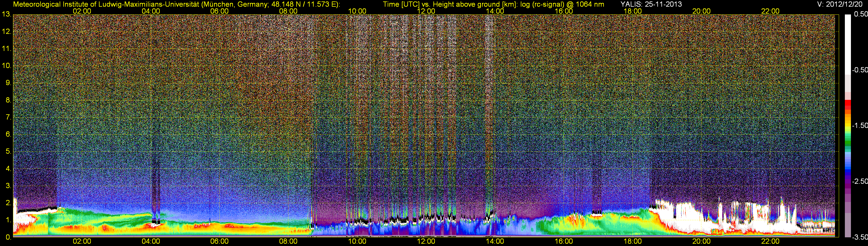Image resolution: width=868 pixels, height=246 pixels.
Task: Click the 02:00 time label at top
Action: pyautogui.click(x=82, y=11)
